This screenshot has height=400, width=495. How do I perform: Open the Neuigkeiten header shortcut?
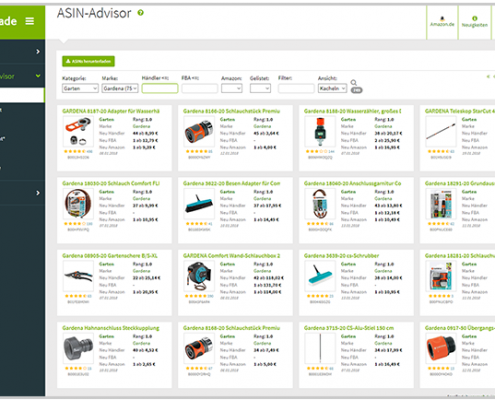474,22
